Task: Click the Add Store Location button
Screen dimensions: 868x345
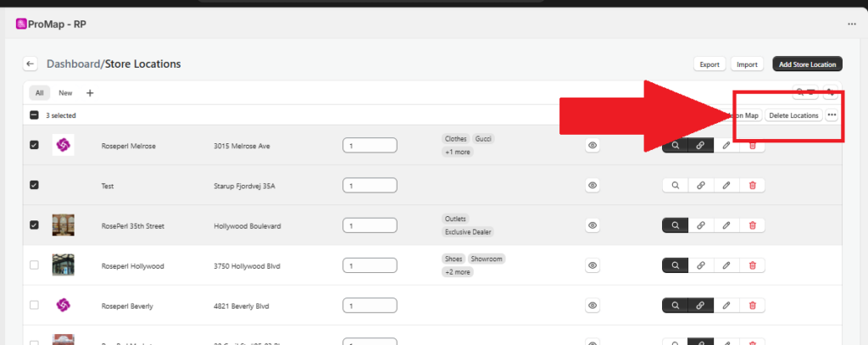Action: pyautogui.click(x=807, y=64)
